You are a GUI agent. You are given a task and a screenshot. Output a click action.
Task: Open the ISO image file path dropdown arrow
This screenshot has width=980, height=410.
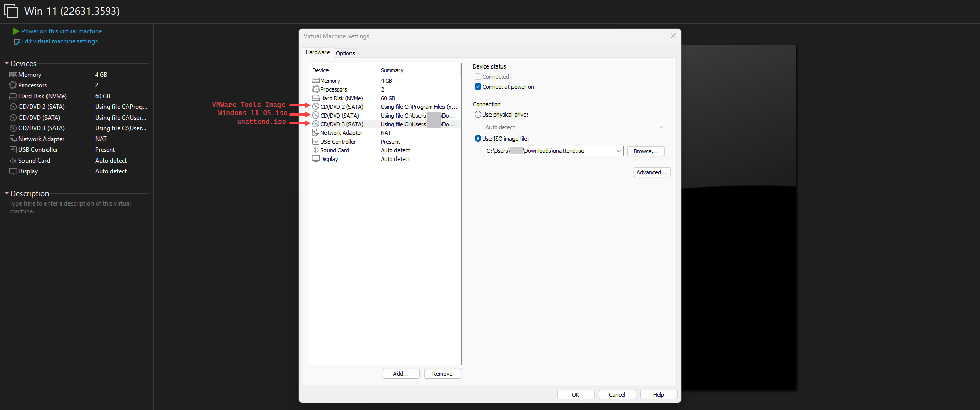tap(619, 151)
